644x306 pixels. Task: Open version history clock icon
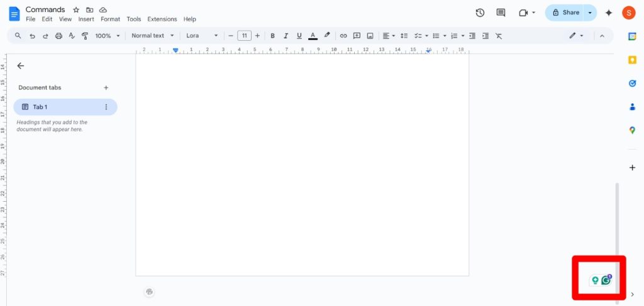pyautogui.click(x=480, y=13)
